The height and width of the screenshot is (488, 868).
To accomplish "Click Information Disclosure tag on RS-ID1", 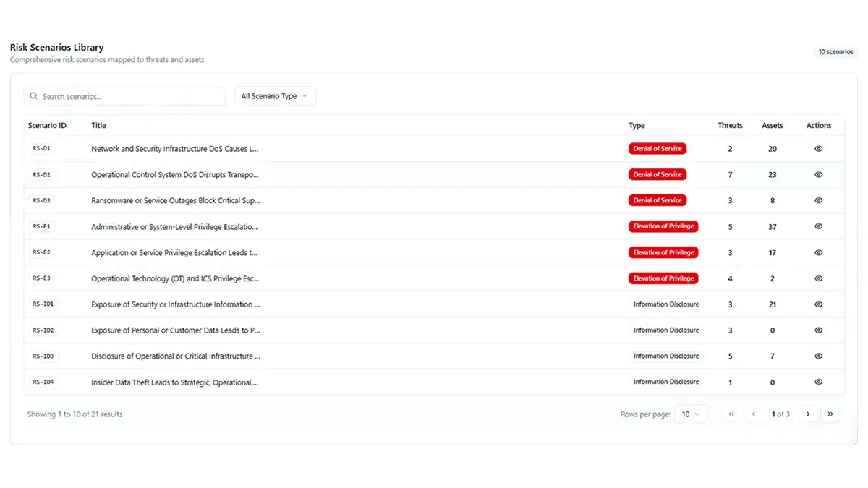I will pos(666,304).
